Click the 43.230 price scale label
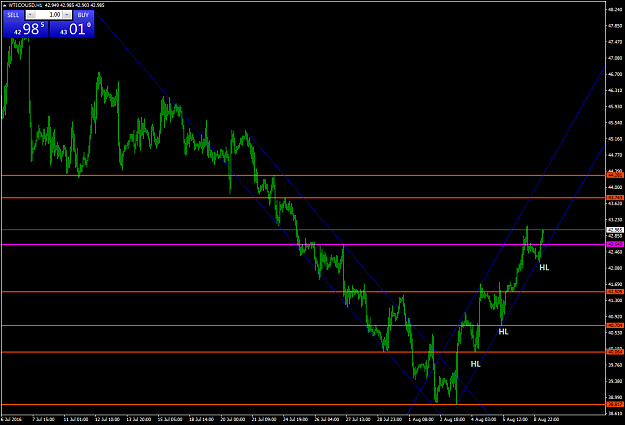Viewport: 625px width, 425px height. point(615,219)
